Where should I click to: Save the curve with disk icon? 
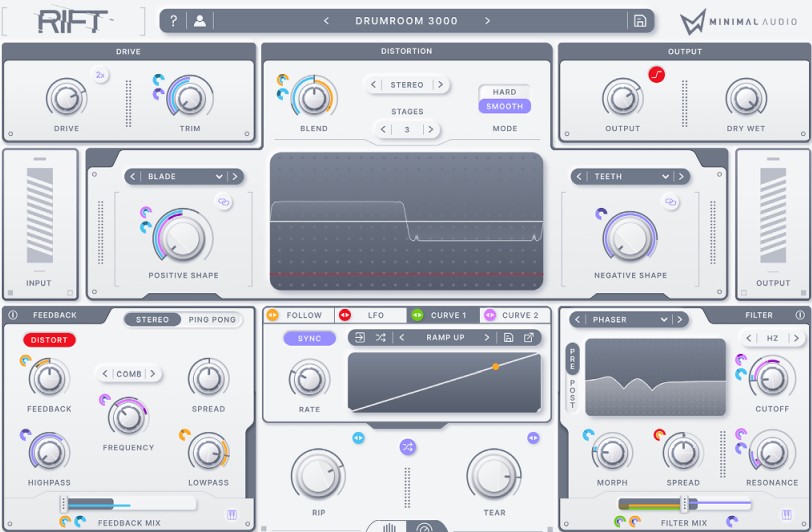(x=509, y=338)
